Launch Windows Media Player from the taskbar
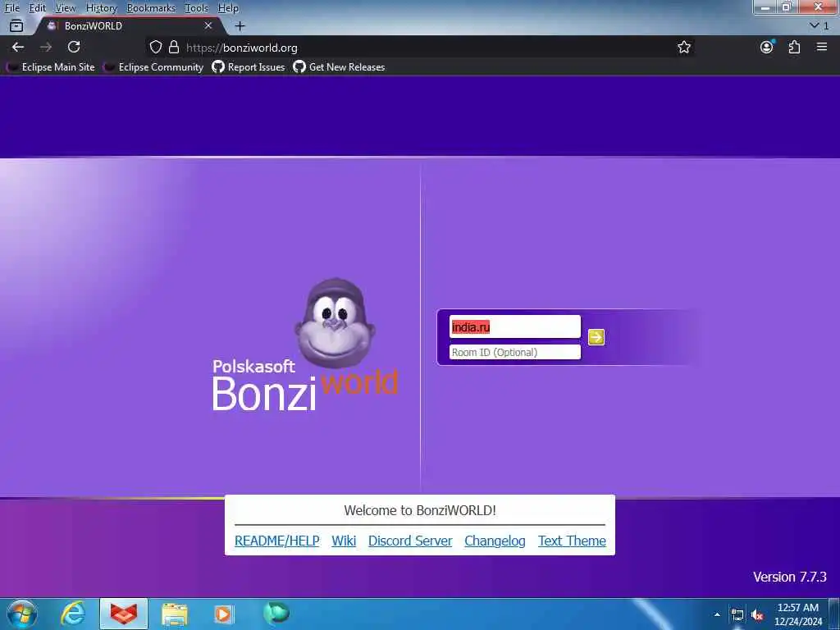840x630 pixels. 224,614
